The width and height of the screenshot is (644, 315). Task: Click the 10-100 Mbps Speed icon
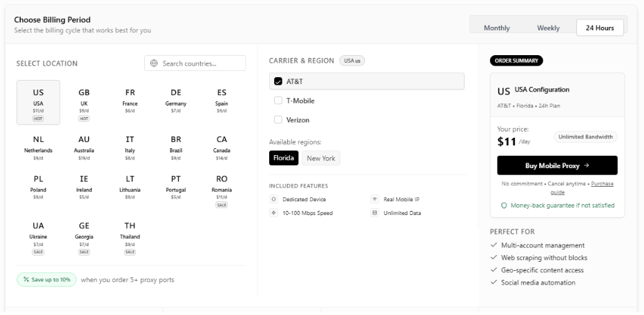273,213
